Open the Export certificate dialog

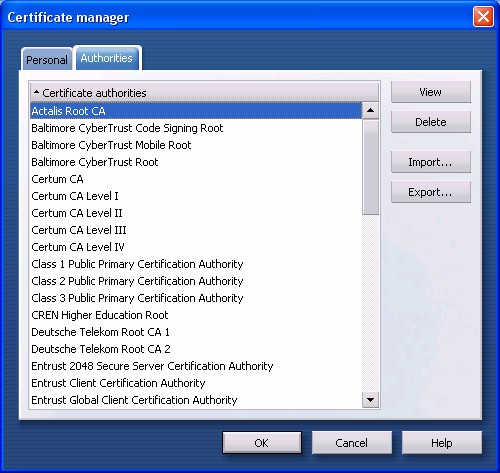[x=431, y=192]
